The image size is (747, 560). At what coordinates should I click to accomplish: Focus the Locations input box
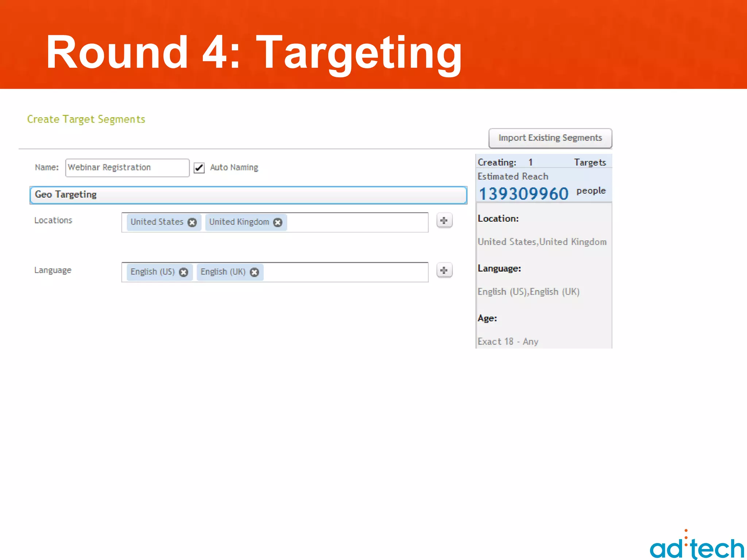[x=275, y=222]
